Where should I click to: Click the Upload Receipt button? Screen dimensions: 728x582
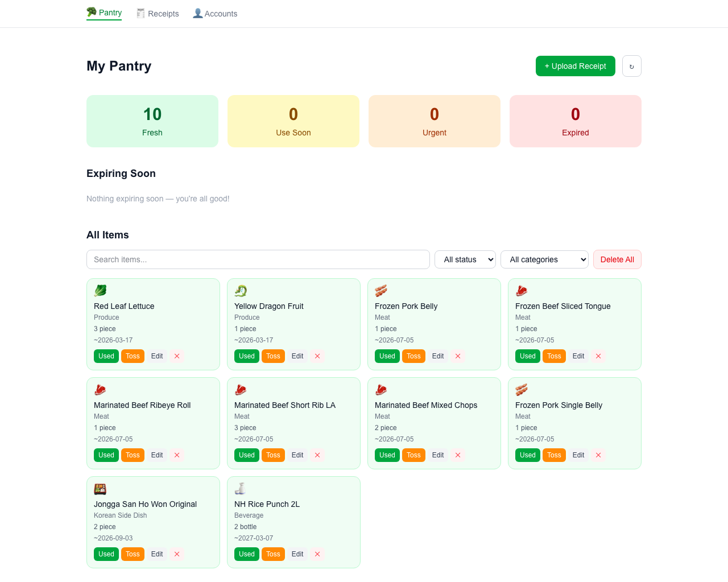[575, 66]
